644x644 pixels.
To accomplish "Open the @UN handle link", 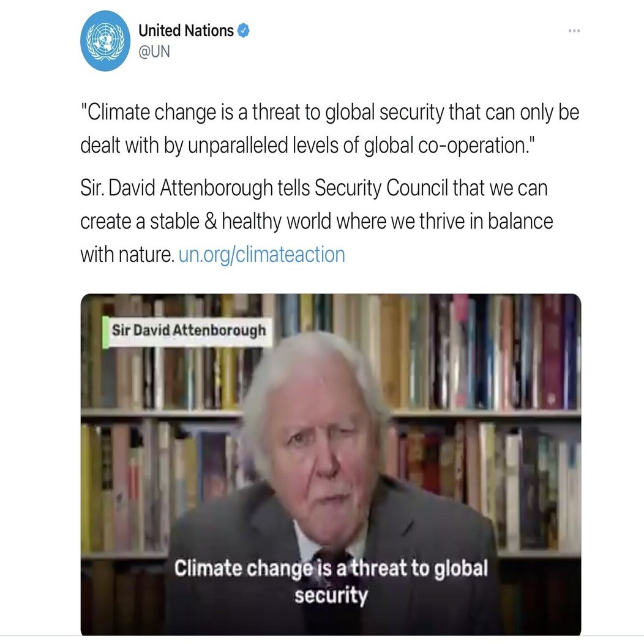I will point(154,52).
